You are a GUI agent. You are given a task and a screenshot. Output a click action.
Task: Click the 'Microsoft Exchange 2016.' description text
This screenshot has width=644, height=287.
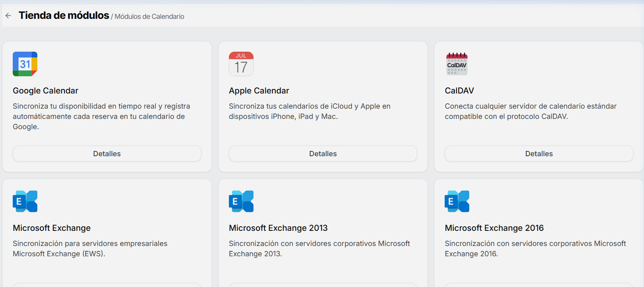pyautogui.click(x=535, y=248)
